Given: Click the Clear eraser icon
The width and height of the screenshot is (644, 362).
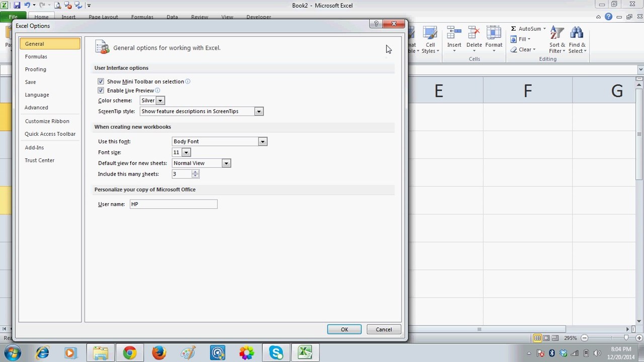Looking at the screenshot, I should [x=514, y=49].
